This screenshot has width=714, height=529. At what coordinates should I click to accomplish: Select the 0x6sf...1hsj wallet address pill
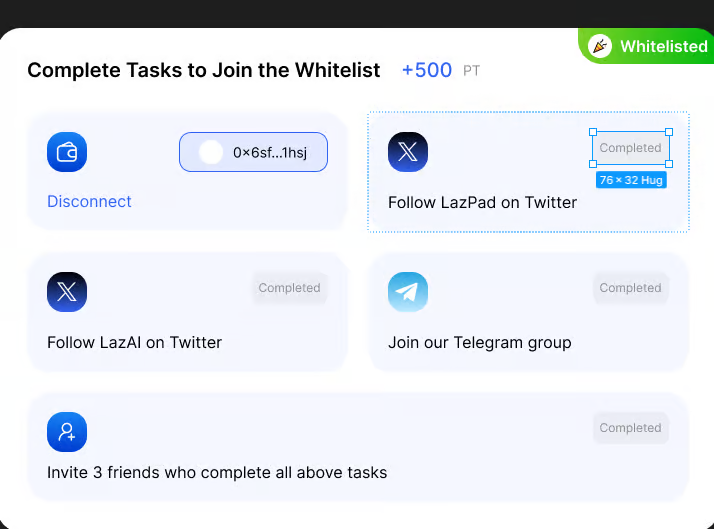[253, 152]
